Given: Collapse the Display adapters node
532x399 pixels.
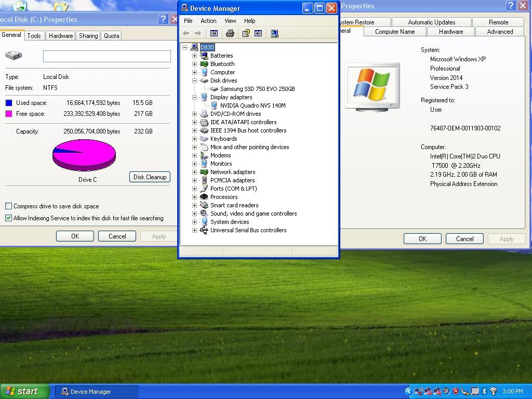Looking at the screenshot, I should pos(194,97).
